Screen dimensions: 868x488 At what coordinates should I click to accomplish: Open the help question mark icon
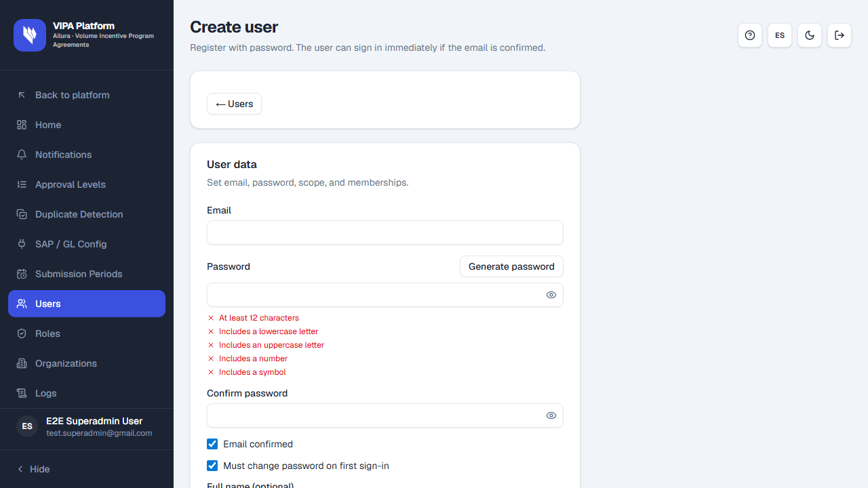point(750,35)
